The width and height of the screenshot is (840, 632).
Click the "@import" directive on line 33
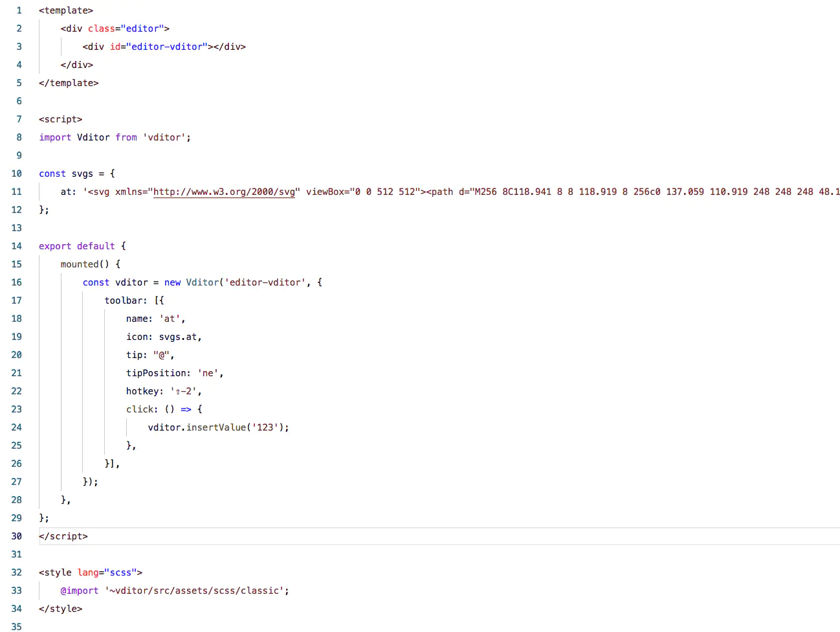pyautogui.click(x=80, y=591)
